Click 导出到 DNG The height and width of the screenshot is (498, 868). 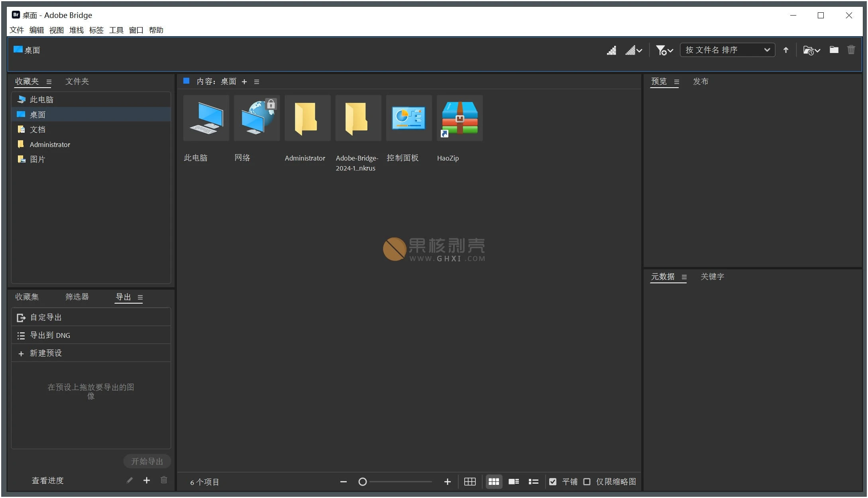coord(49,335)
